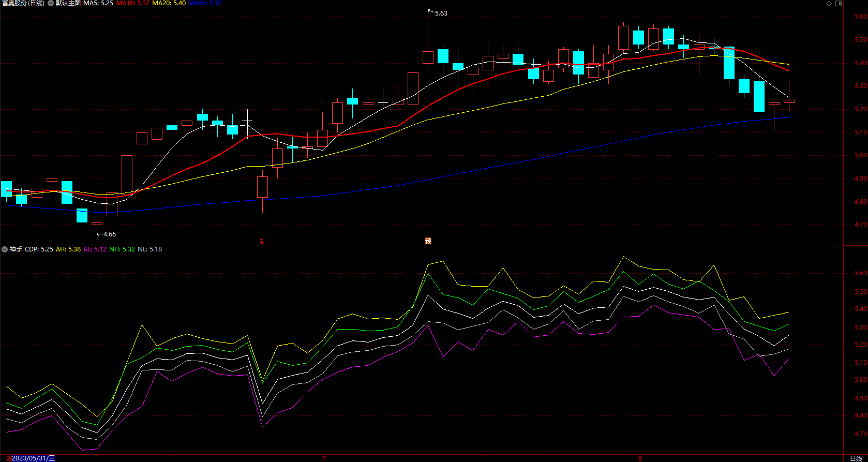Screen dimensions: 868x462
Task: Click the 富奥股份(日线) stock title
Action: pos(23,3)
